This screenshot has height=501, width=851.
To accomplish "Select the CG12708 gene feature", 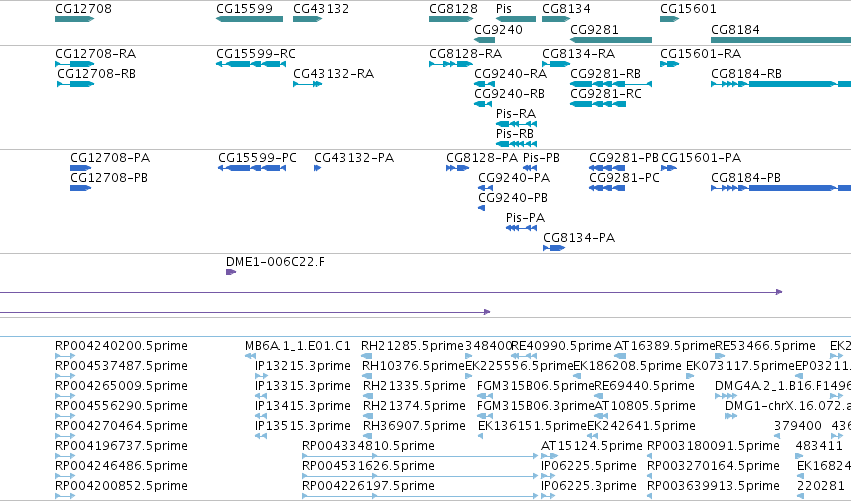I will point(74,19).
